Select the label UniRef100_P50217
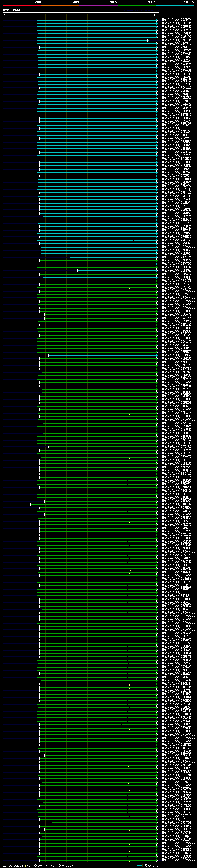Image resolution: width=197 pixels, height=868 pixels. (x=177, y=138)
